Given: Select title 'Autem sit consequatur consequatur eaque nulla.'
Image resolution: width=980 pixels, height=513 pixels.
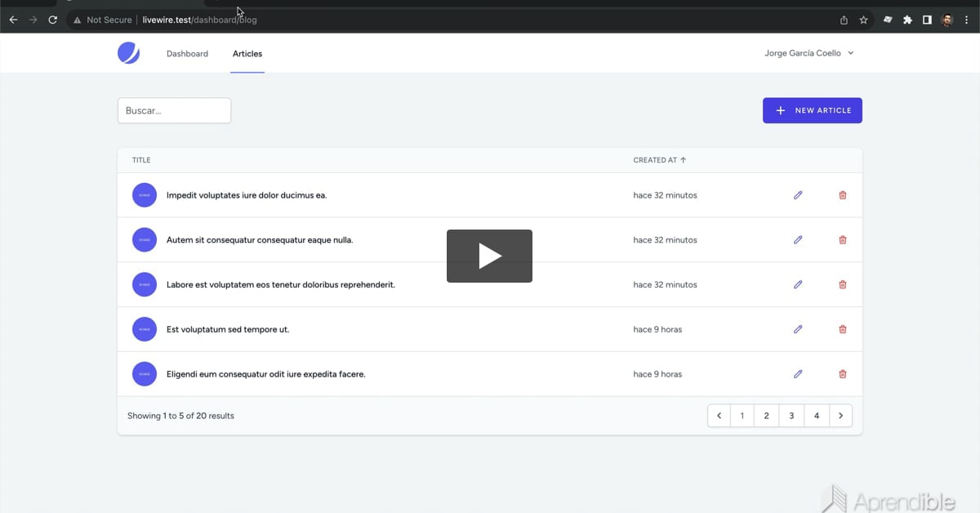Looking at the screenshot, I should coord(260,240).
